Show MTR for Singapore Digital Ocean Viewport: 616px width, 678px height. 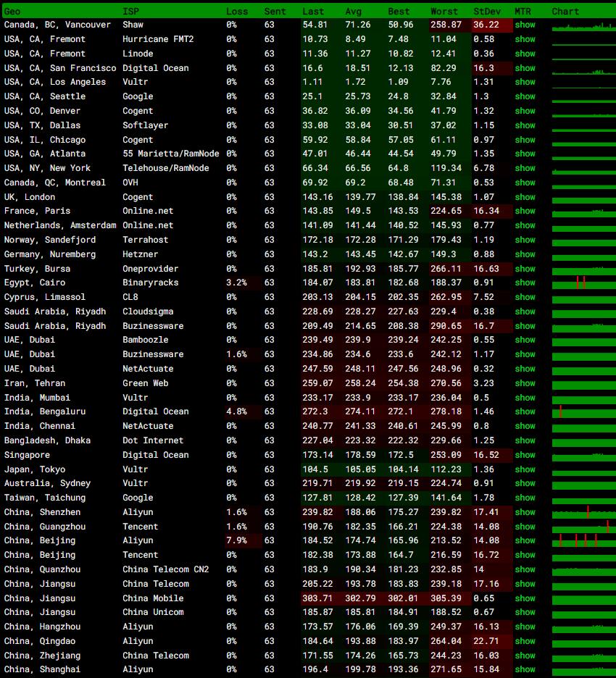point(525,455)
